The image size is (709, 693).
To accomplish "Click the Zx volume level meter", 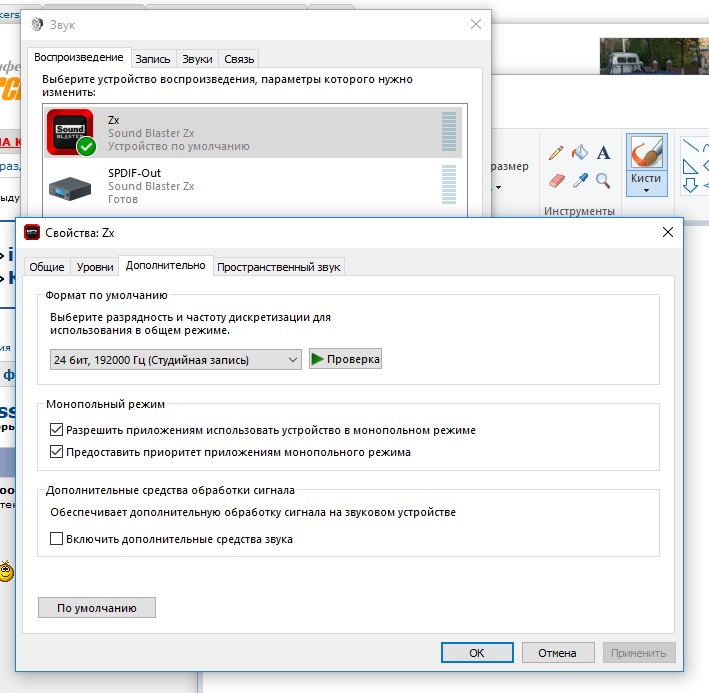I will (449, 131).
